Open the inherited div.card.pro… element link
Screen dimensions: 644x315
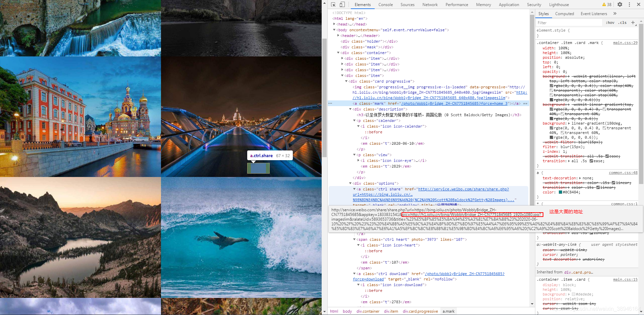(579, 272)
